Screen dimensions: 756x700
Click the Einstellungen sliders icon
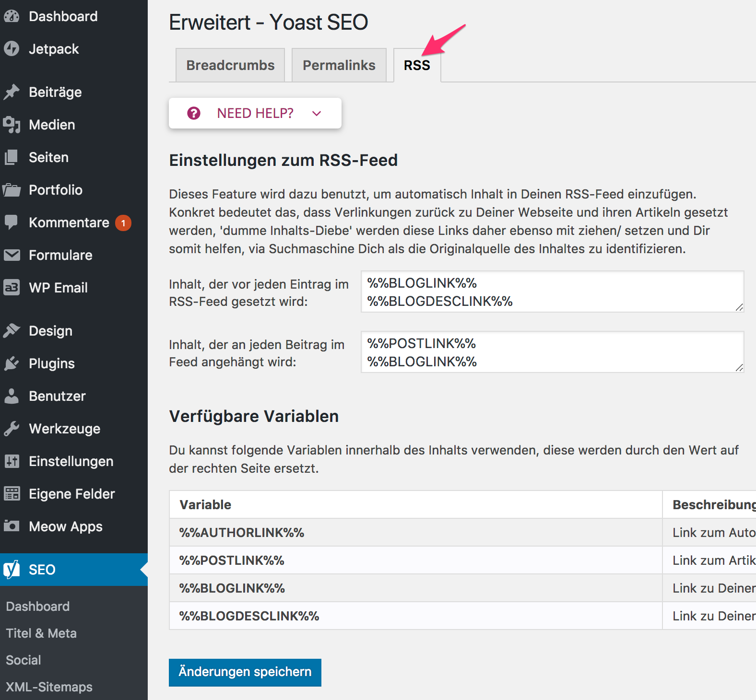[x=12, y=461]
